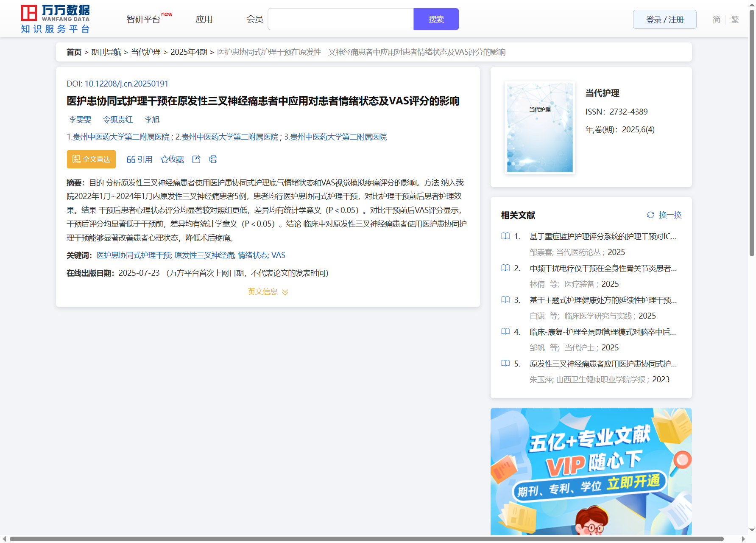Click book icon beside first related article
The height and width of the screenshot is (543, 756).
[505, 236]
